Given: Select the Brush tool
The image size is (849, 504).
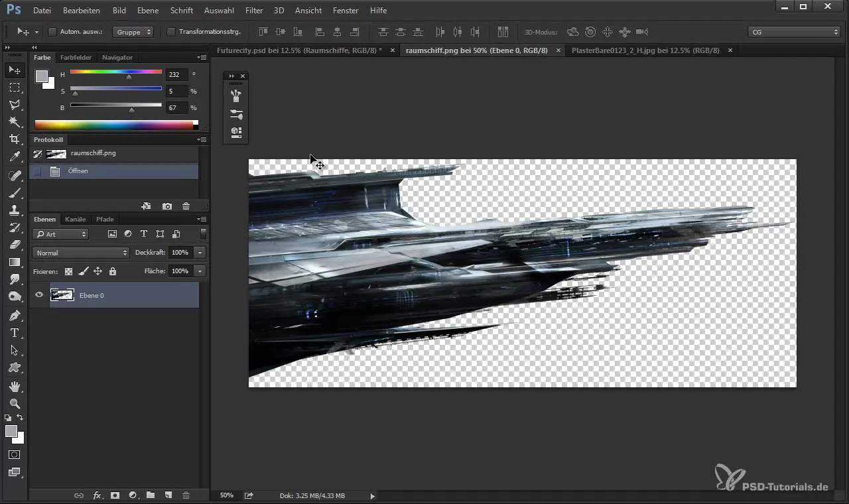Looking at the screenshot, I should pos(15,193).
